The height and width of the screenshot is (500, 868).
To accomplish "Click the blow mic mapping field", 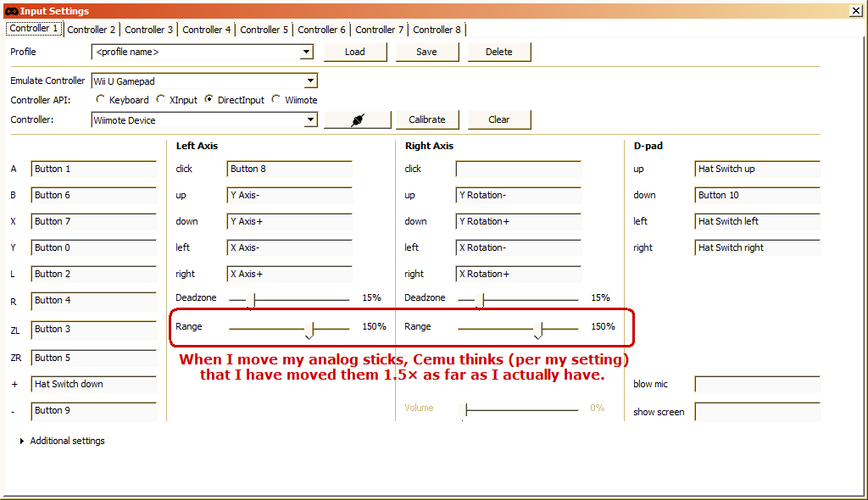I will coord(757,384).
